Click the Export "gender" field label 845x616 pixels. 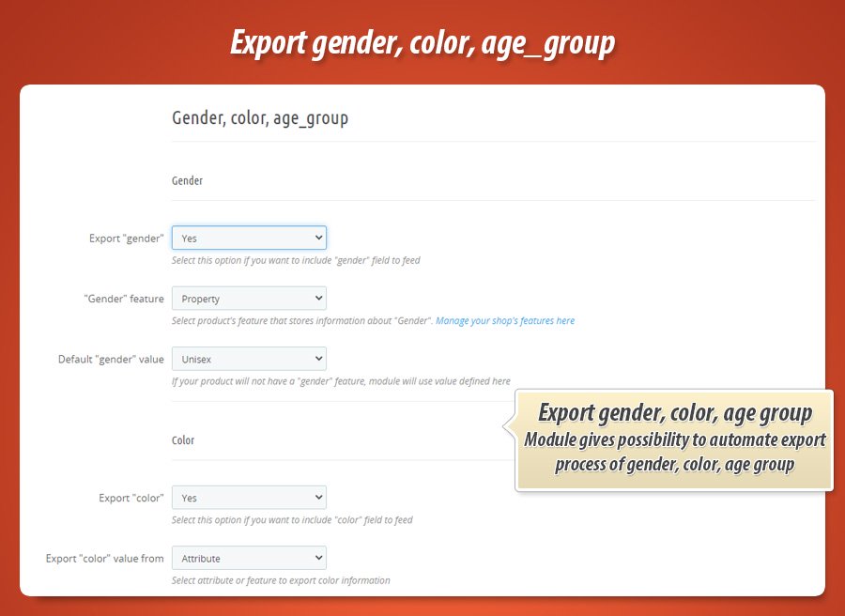coord(126,238)
